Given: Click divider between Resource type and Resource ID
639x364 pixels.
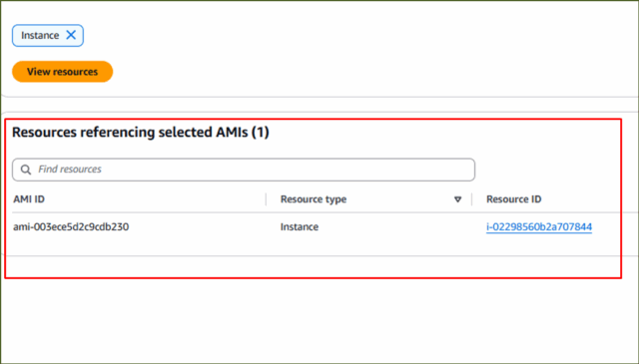Looking at the screenshot, I should [x=472, y=199].
